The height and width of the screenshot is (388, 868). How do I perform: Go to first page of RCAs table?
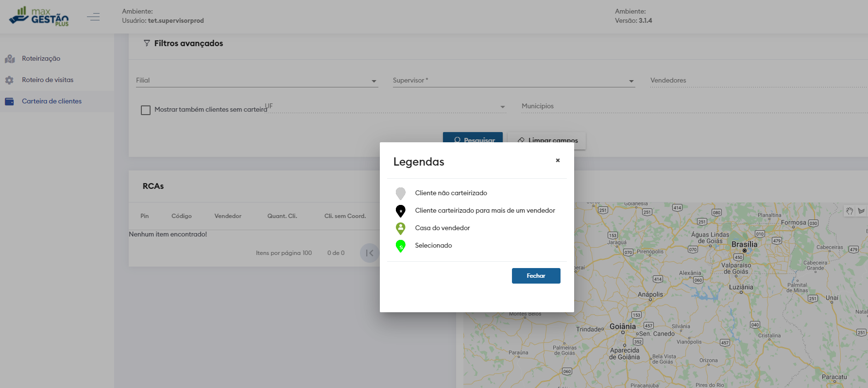(x=369, y=253)
